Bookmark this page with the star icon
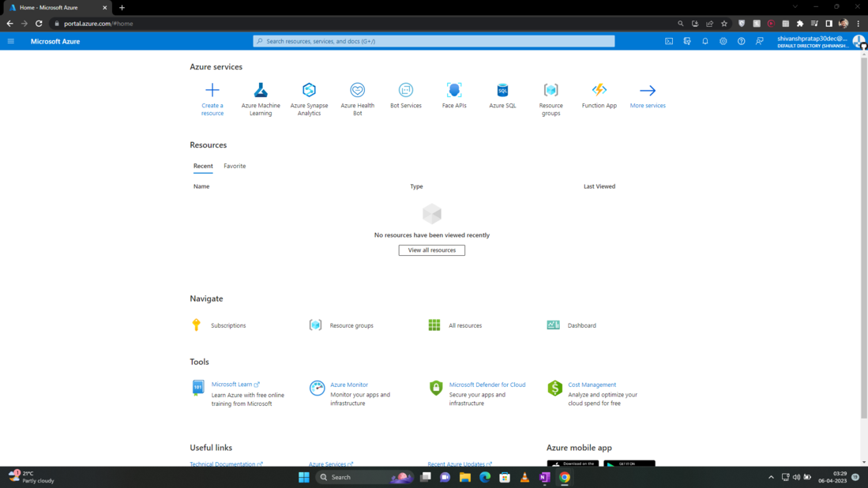The width and height of the screenshot is (868, 488). click(x=724, y=23)
